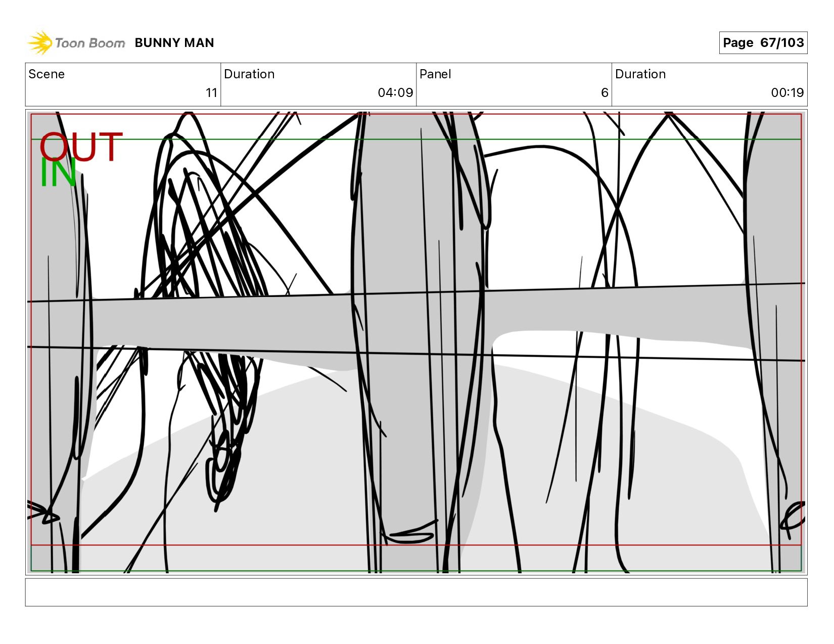The height and width of the screenshot is (644, 834).
Task: Select panel duration value 00:19
Action: point(787,93)
